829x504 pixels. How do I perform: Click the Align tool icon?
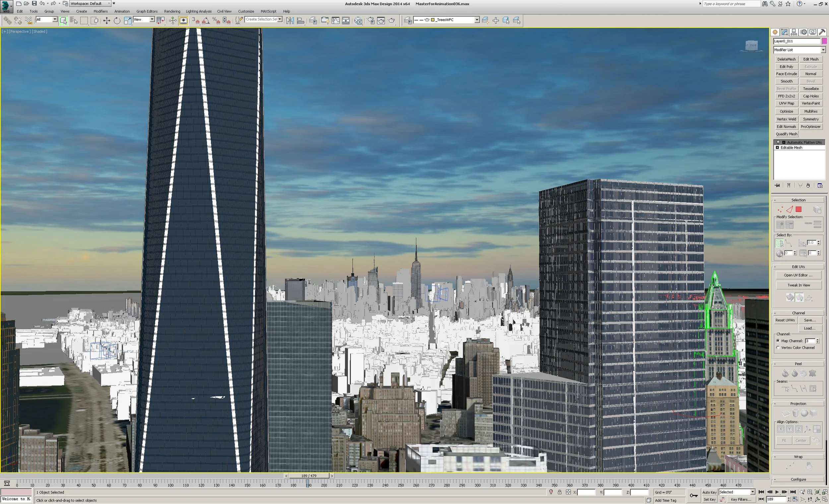300,21
